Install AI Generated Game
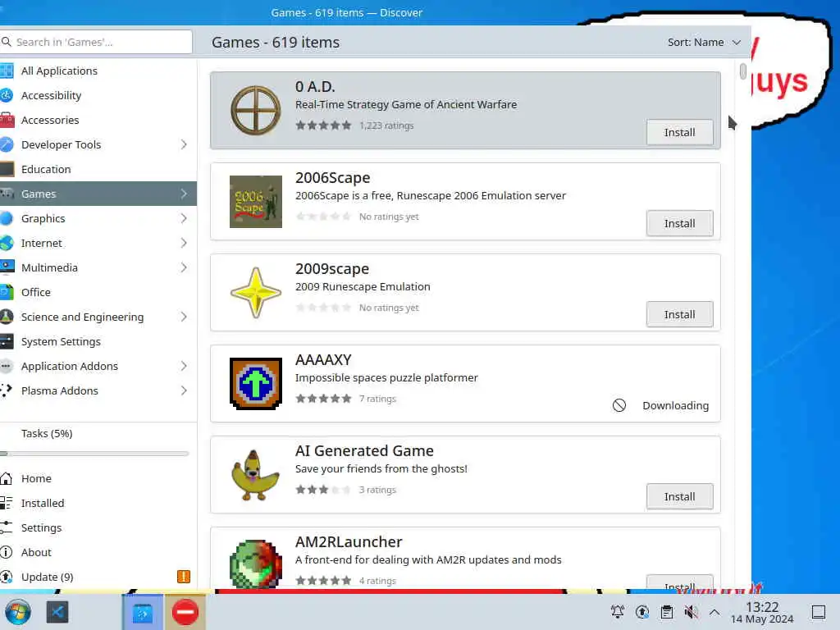 [679, 496]
